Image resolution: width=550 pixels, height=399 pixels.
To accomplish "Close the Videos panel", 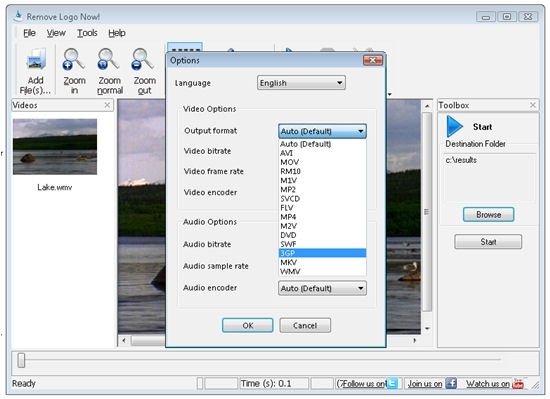I will pyautogui.click(x=107, y=105).
